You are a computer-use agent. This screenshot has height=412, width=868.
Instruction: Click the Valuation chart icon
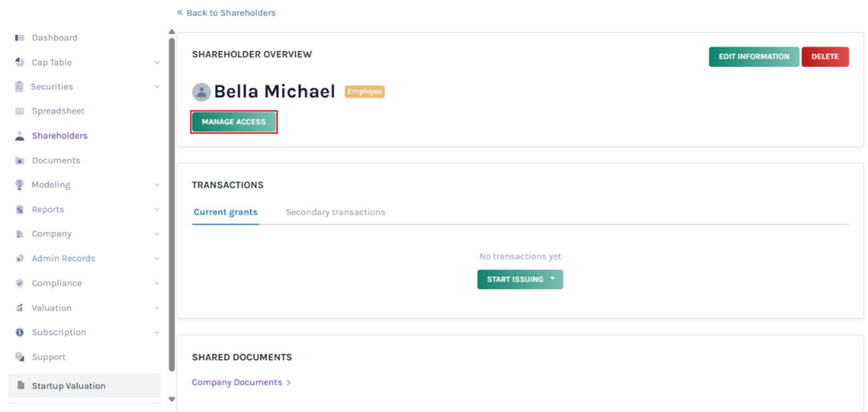point(19,309)
